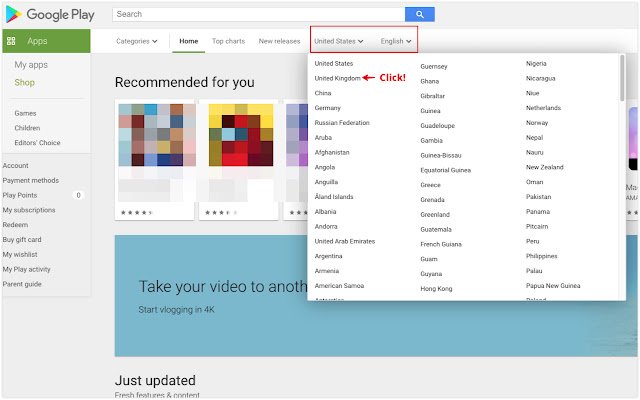
Task: Select United Arab Emirates in list
Action: tap(344, 241)
